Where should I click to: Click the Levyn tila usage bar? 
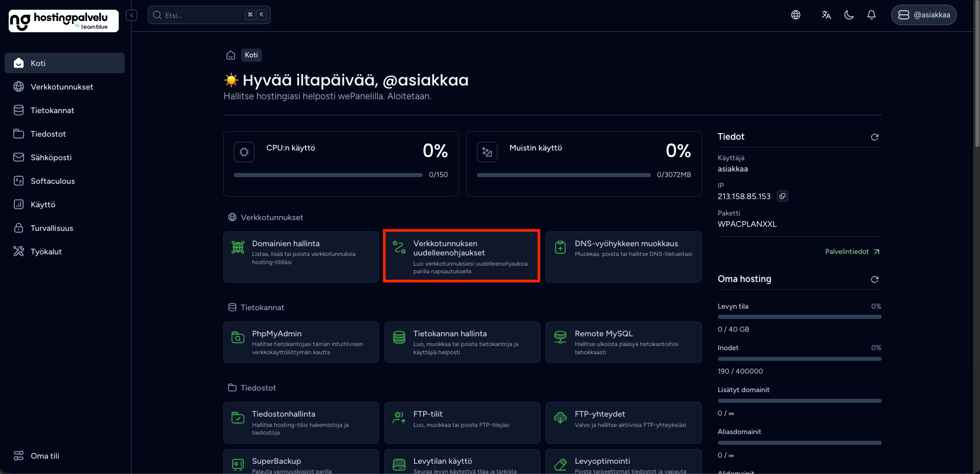click(799, 317)
